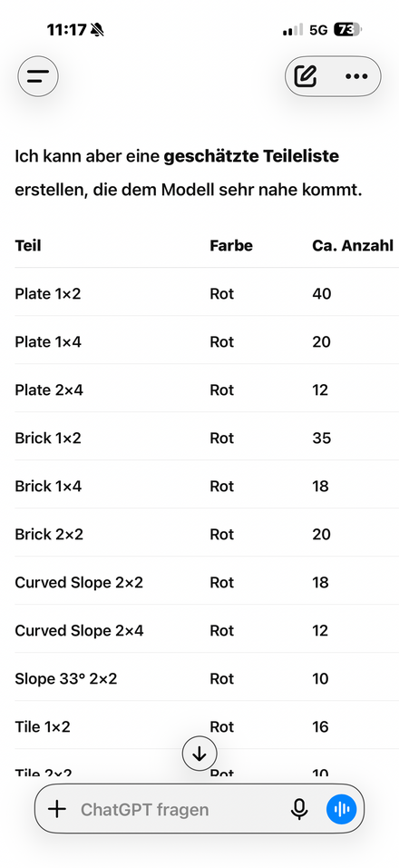Screen dimensions: 399x868
Task: Select the Ca. Anzahl column header
Action: click(x=353, y=245)
